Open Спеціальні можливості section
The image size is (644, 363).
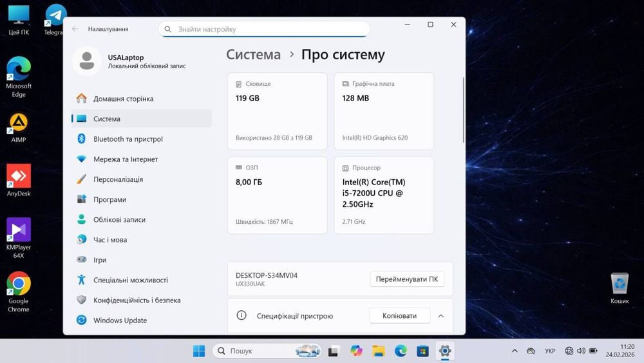pos(142,280)
